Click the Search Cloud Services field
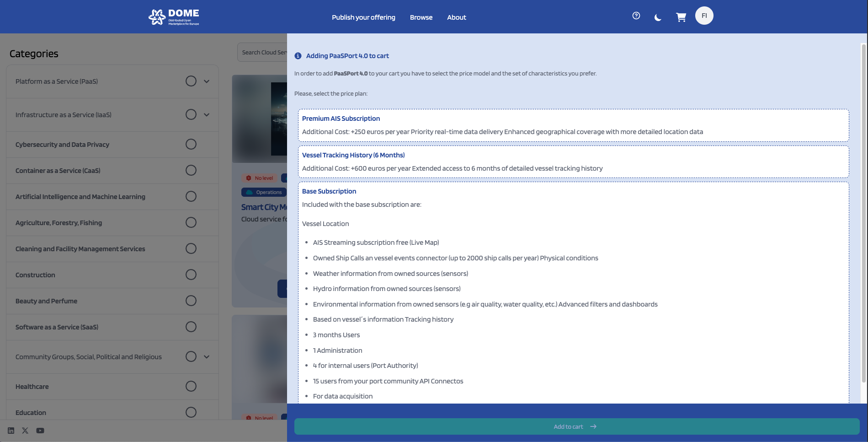The image size is (868, 442). tap(262, 52)
